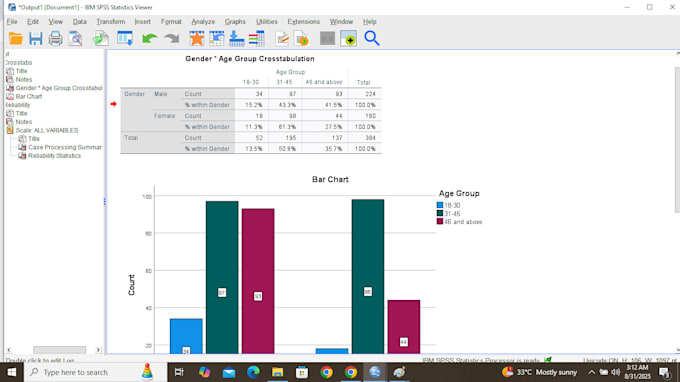Redo the last action
680x382 pixels.
(x=172, y=39)
